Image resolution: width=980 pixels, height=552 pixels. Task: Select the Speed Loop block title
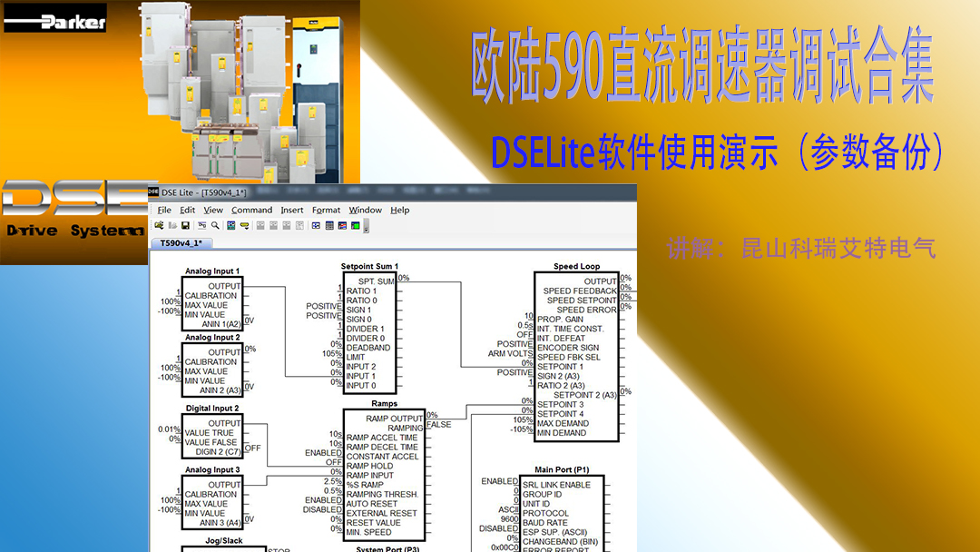576,266
